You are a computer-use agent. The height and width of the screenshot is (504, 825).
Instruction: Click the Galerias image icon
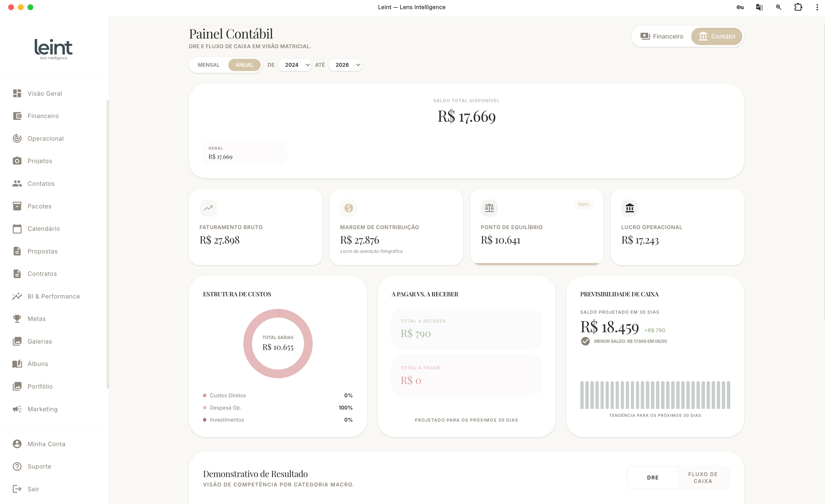[x=17, y=341]
